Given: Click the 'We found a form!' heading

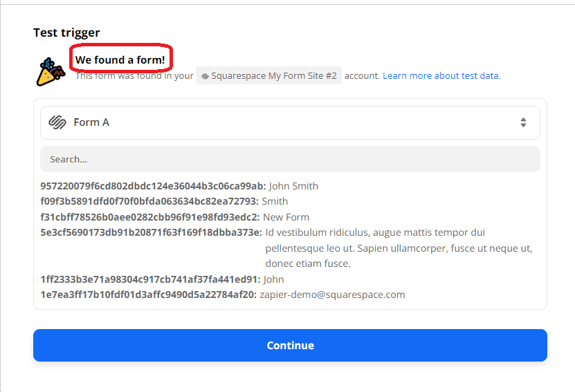Looking at the screenshot, I should 120,60.
